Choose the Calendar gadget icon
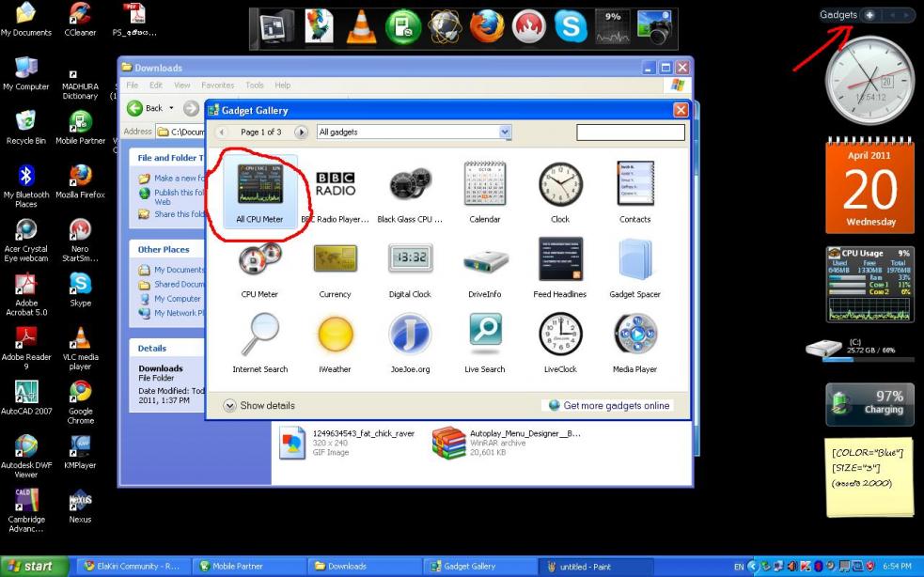Image resolution: width=924 pixels, height=577 pixels. (x=484, y=183)
